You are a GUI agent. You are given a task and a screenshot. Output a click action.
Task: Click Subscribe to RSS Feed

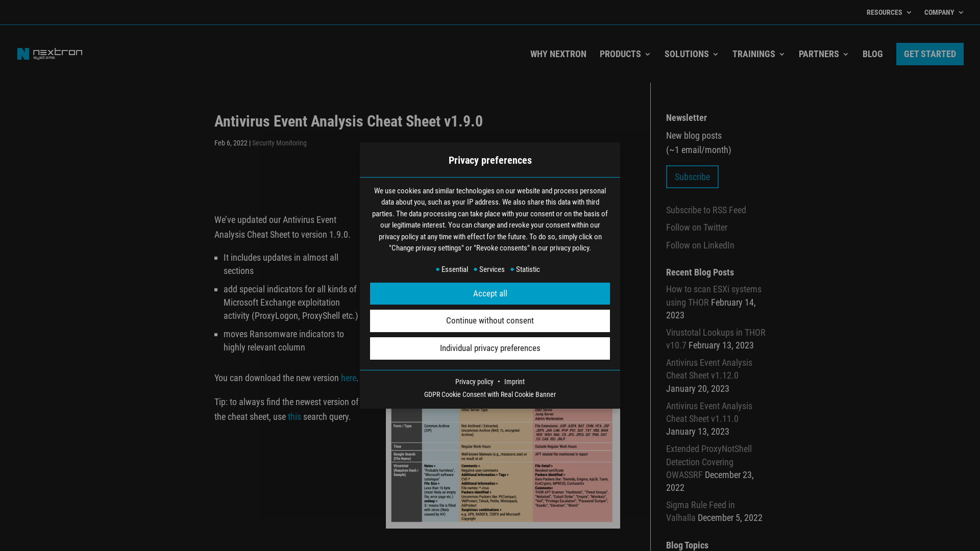click(705, 210)
